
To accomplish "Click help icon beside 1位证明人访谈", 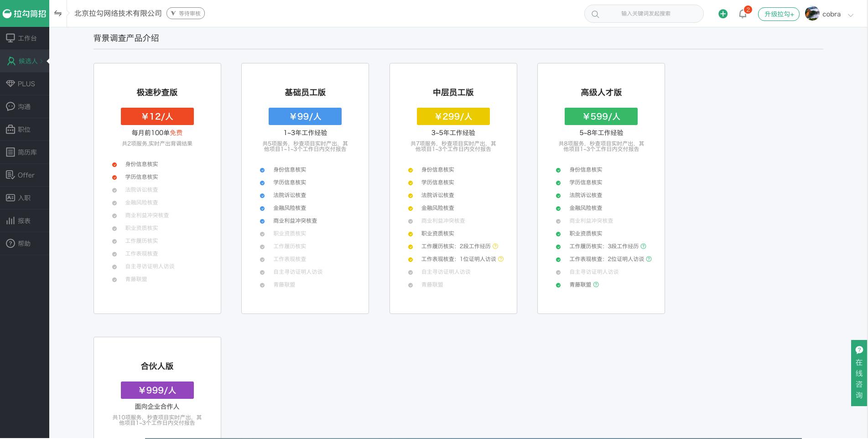I will (x=501, y=259).
